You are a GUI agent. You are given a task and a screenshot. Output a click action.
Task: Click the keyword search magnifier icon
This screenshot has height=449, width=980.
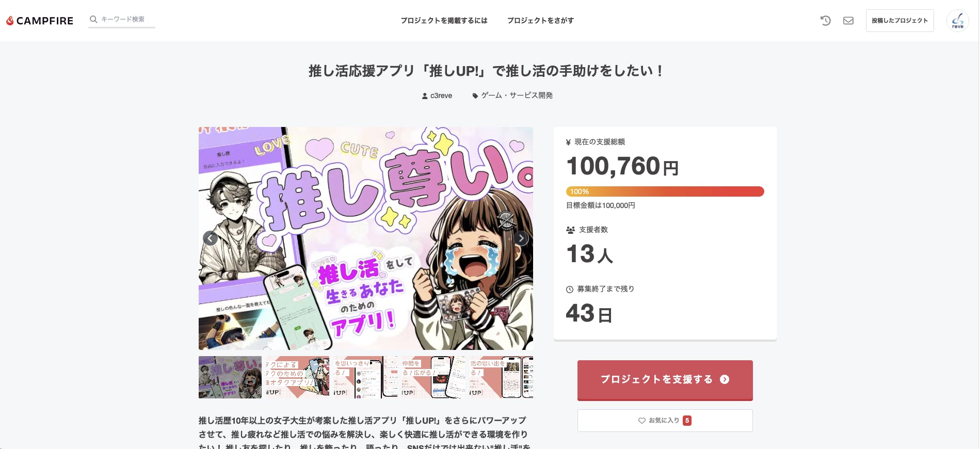click(x=93, y=19)
